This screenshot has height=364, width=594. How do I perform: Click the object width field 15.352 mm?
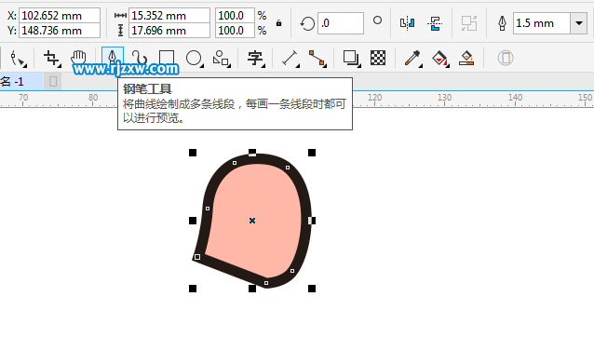point(169,16)
